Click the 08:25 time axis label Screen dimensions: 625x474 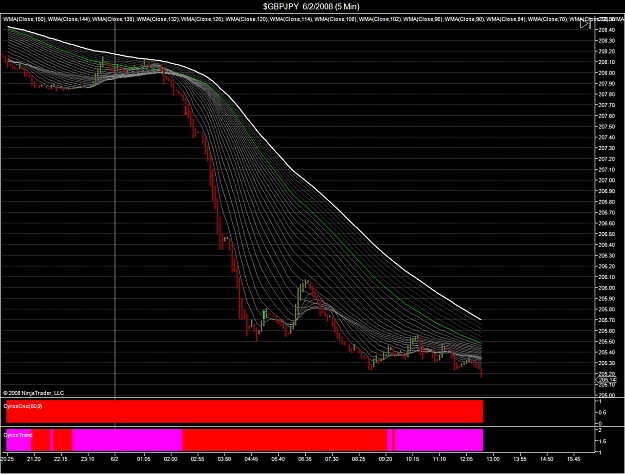tap(358, 459)
